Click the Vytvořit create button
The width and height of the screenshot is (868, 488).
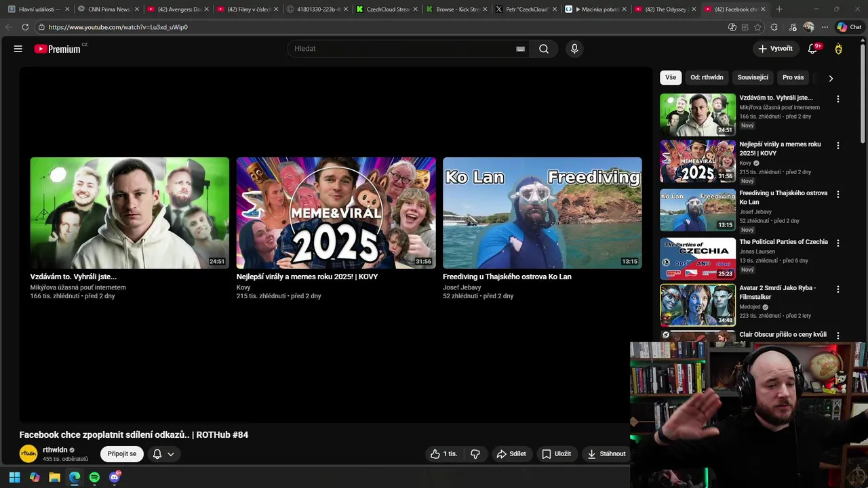pos(776,49)
